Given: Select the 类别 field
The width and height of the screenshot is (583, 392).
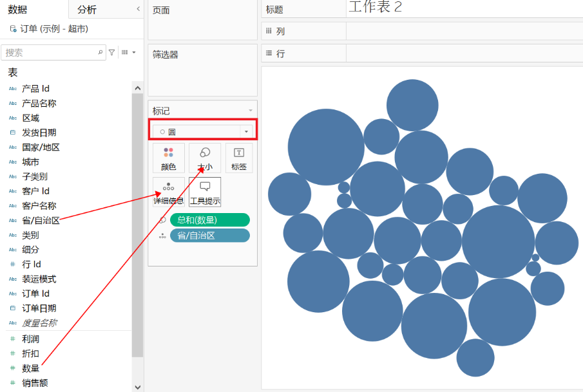Looking at the screenshot, I should point(30,235).
